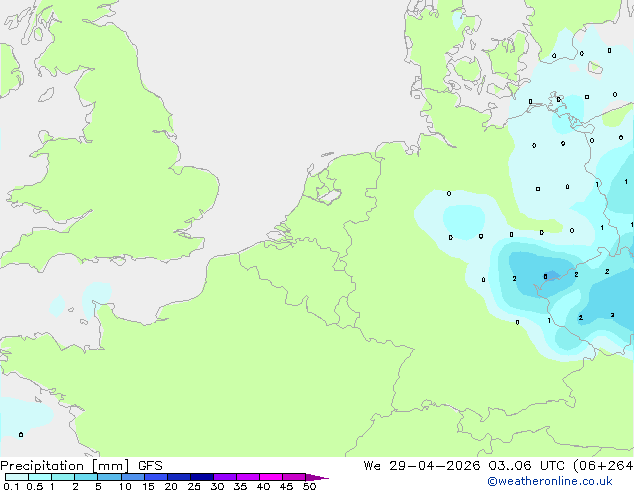Pick the 25–30 mm dark blue legend swatch
634x490 pixels.
click(x=202, y=477)
